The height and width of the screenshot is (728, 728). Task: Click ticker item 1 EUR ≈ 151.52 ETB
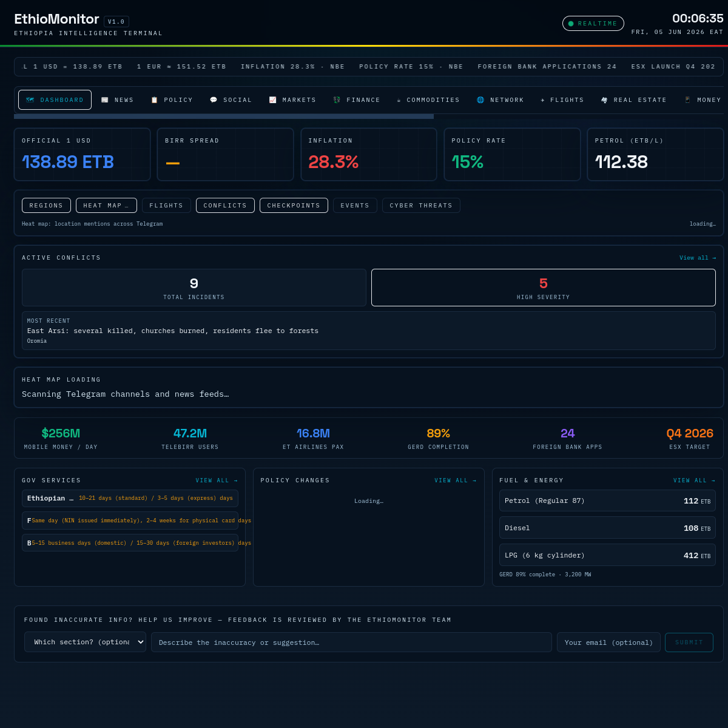(x=181, y=67)
